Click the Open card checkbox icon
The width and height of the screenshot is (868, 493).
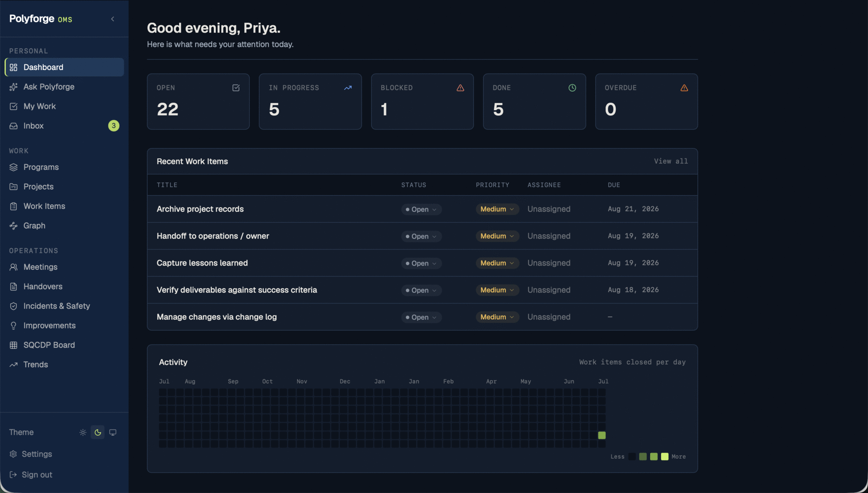click(236, 88)
